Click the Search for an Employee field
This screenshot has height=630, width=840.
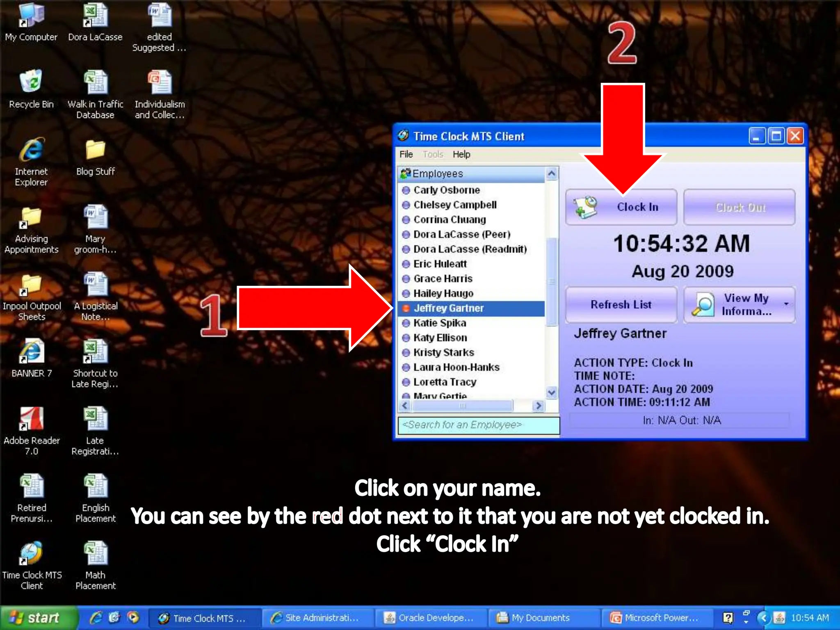pos(478,425)
